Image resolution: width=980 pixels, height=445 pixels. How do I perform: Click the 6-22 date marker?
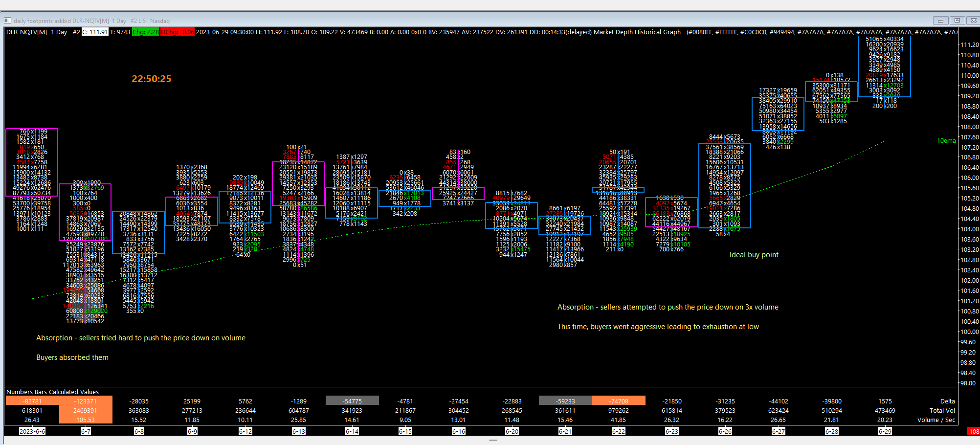pos(619,431)
